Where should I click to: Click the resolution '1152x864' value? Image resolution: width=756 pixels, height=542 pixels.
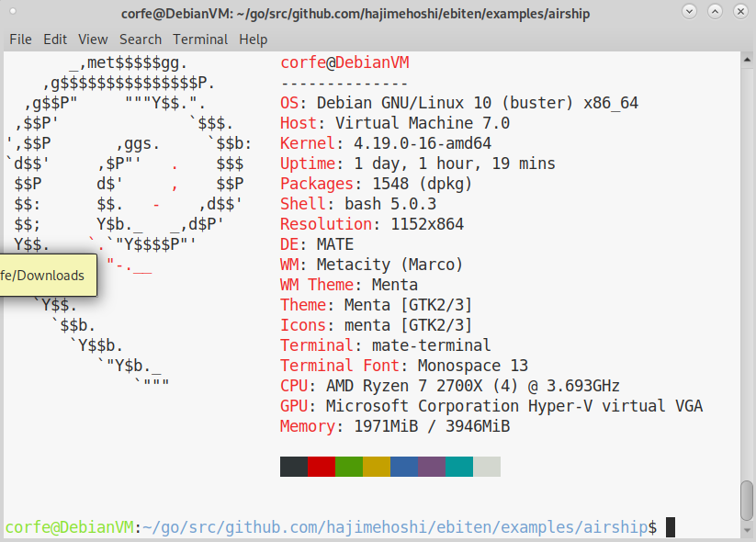pos(427,225)
